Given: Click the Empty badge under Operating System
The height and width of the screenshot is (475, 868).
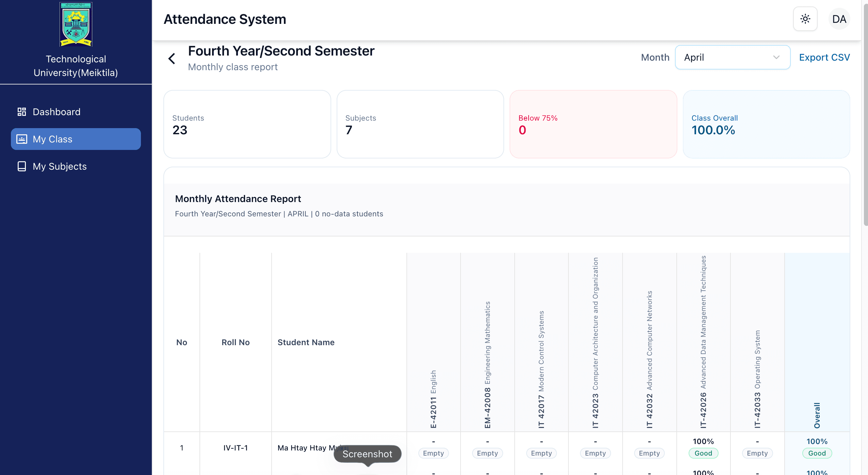Looking at the screenshot, I should click(x=757, y=453).
